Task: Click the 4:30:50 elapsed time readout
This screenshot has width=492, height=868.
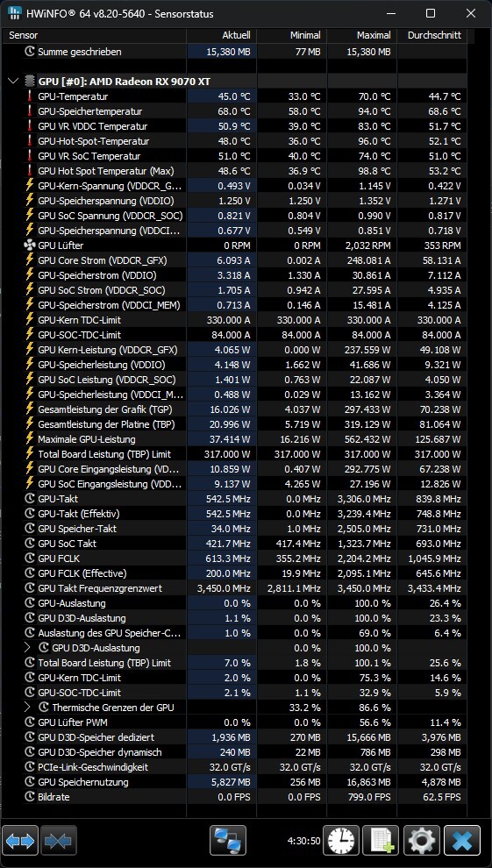Action: pyautogui.click(x=303, y=841)
